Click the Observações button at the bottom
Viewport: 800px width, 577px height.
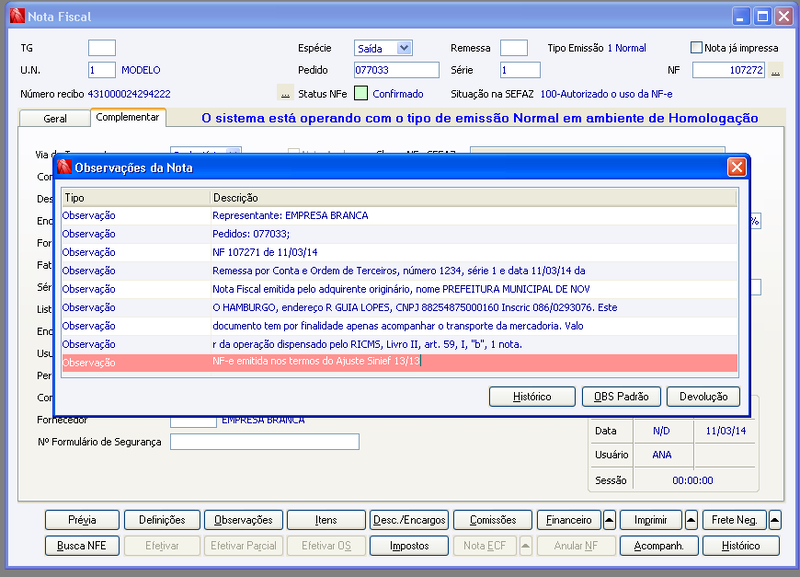pos(243,520)
